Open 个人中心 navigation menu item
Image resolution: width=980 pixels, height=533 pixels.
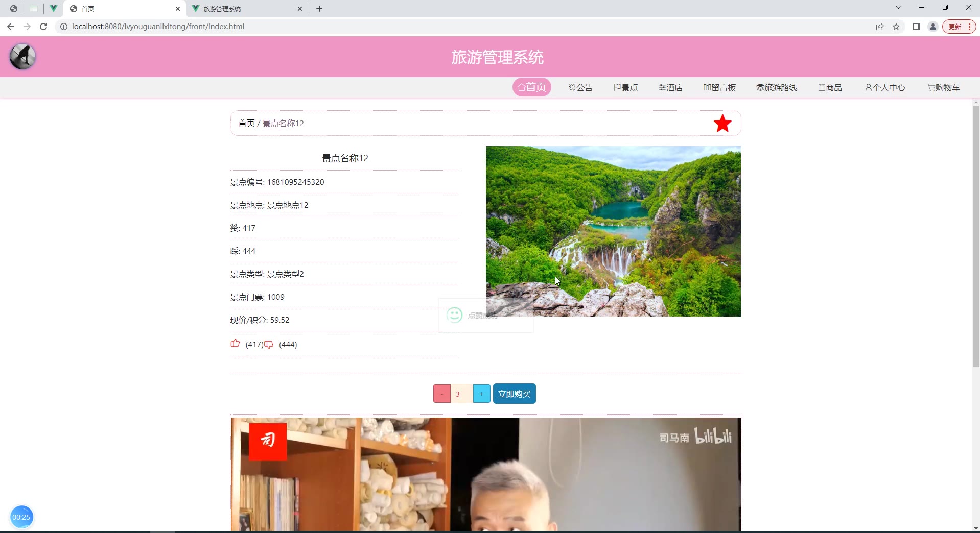[x=885, y=88]
